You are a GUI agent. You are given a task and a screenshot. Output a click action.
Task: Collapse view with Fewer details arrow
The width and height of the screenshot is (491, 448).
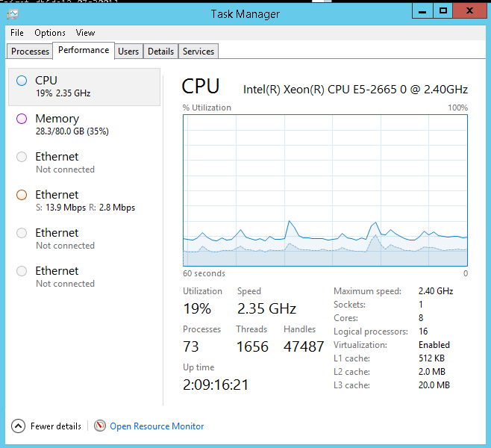click(x=19, y=426)
